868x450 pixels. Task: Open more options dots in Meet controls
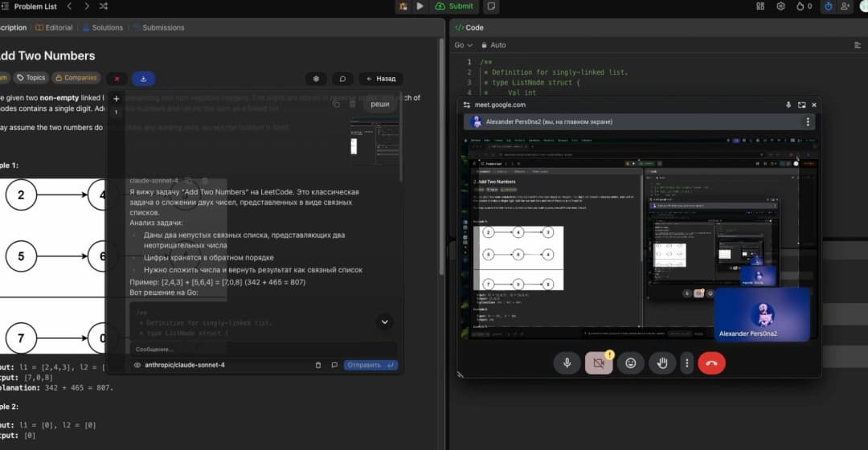tap(687, 363)
